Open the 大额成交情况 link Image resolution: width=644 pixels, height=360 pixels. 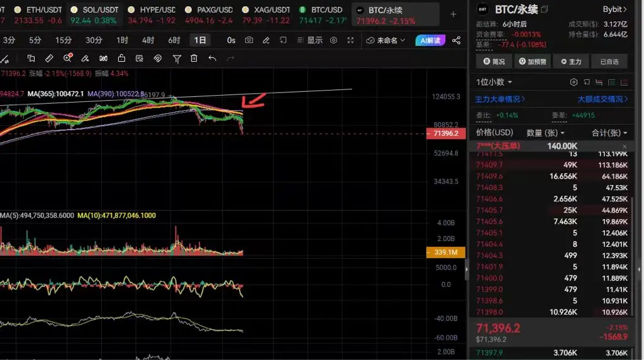(602, 99)
